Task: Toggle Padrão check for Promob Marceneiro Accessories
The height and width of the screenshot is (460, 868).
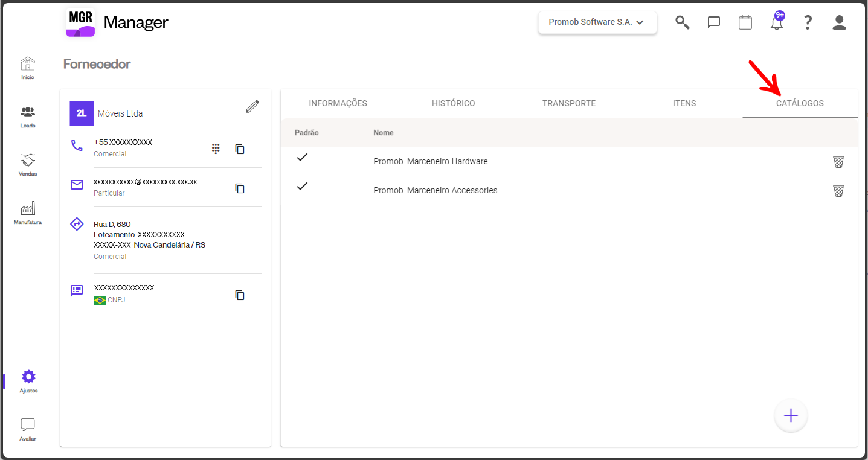Action: [x=302, y=186]
